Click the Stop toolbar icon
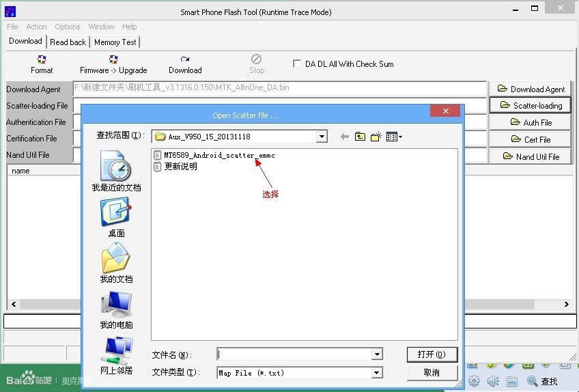 tap(256, 64)
